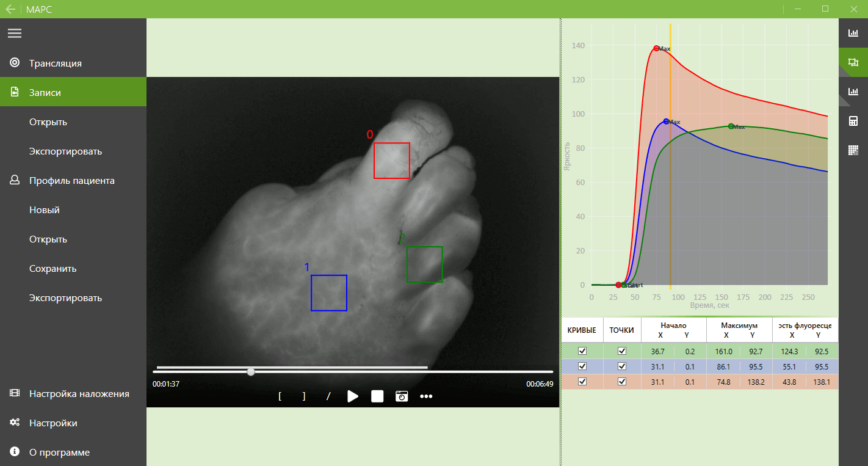Image resolution: width=868 pixels, height=466 pixels.
Task: Click Открыть under Записи
Action: click(x=48, y=122)
